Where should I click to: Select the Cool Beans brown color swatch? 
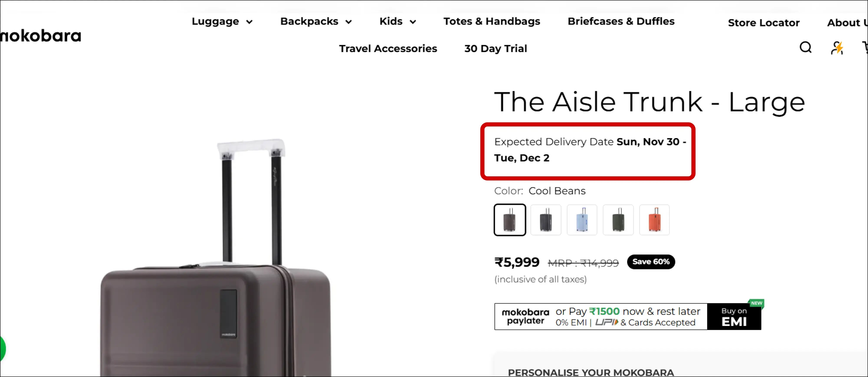tap(509, 220)
